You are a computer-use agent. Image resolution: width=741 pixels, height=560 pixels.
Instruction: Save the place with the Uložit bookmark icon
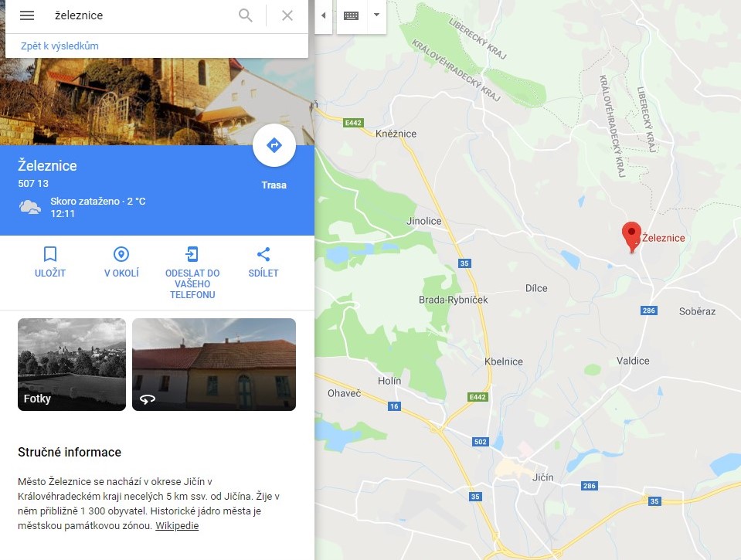coord(50,254)
